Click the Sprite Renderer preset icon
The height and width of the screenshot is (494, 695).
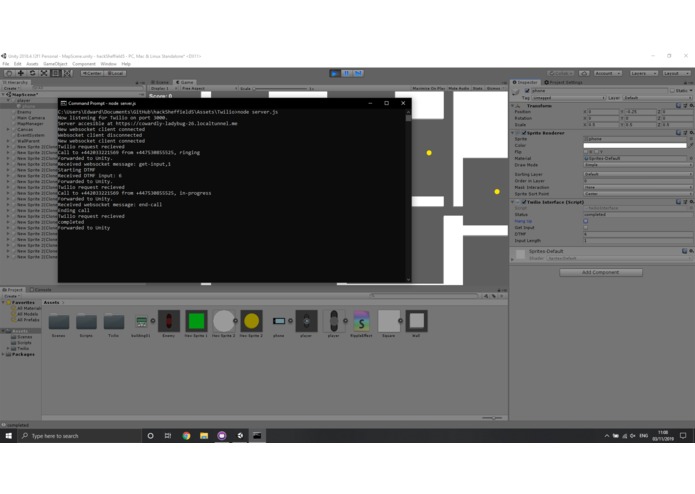coord(685,133)
